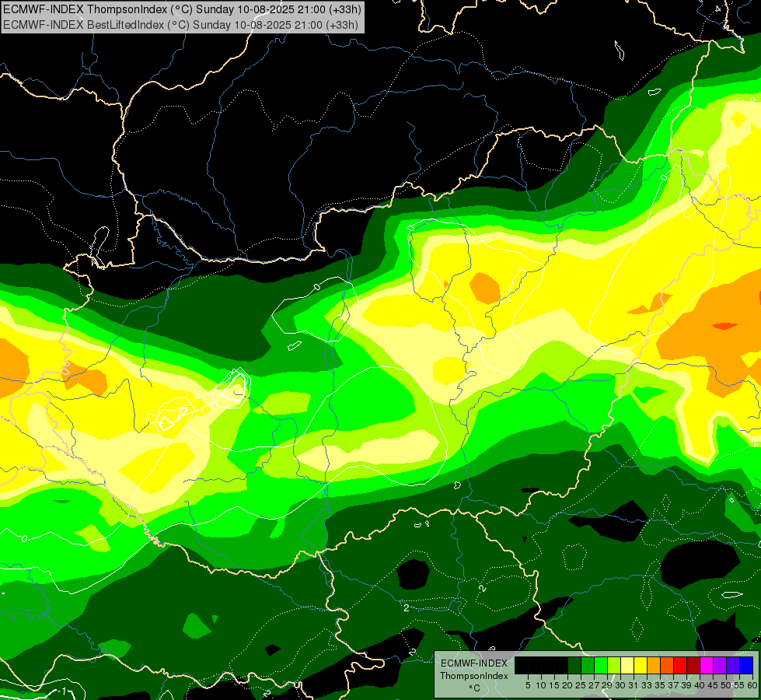Pick the orange 33–35 legend swatch
Viewport: 761px width, 700px height.
point(654,665)
